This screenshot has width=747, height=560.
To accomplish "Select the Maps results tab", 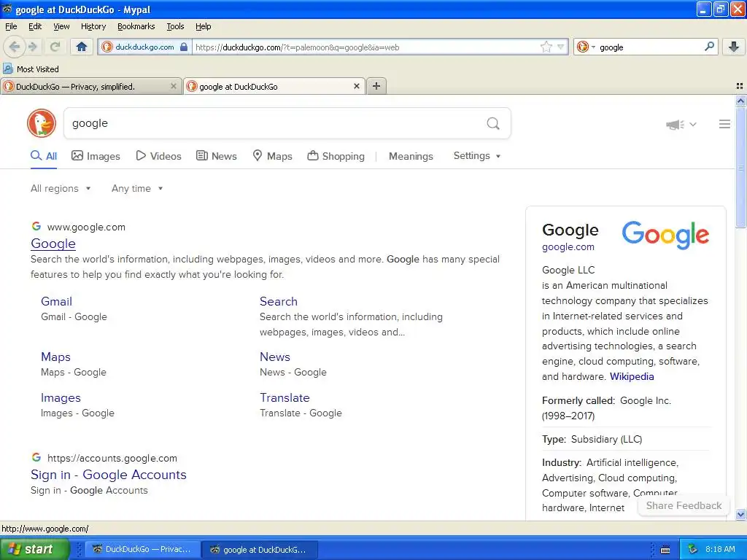I will click(272, 156).
